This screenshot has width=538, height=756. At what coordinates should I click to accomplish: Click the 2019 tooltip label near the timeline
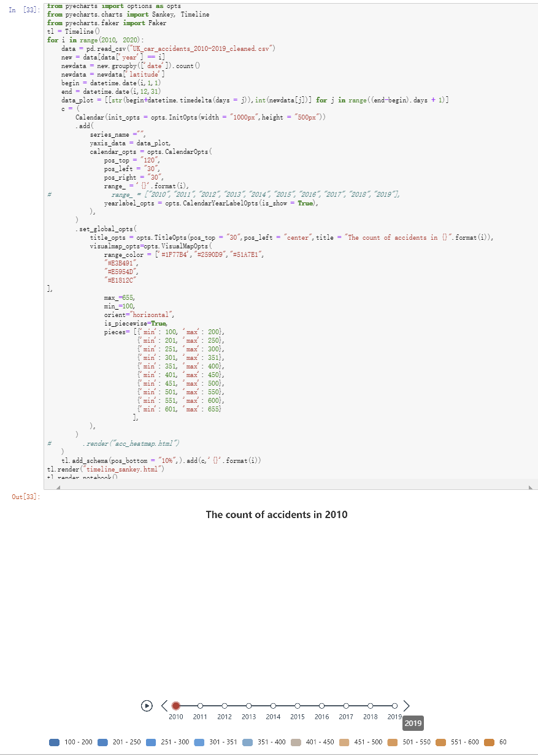tap(412, 724)
